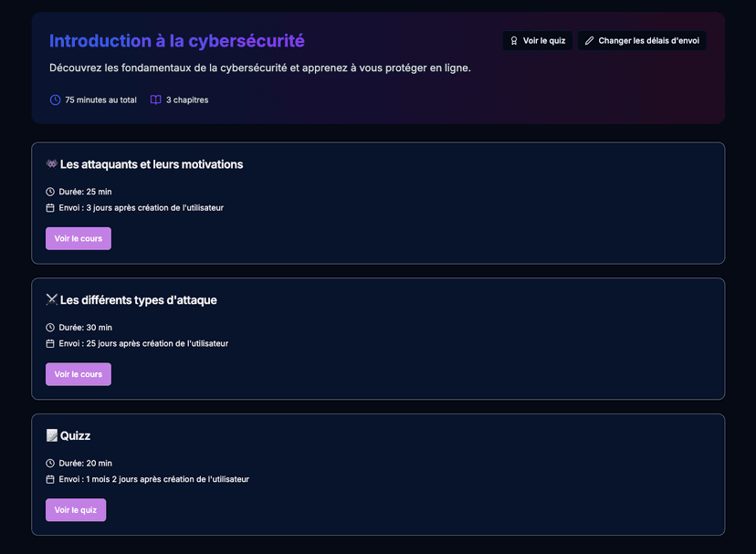The image size is (756, 554).
Task: Click the course title Introduction à la cybersécurité
Action: click(x=177, y=41)
